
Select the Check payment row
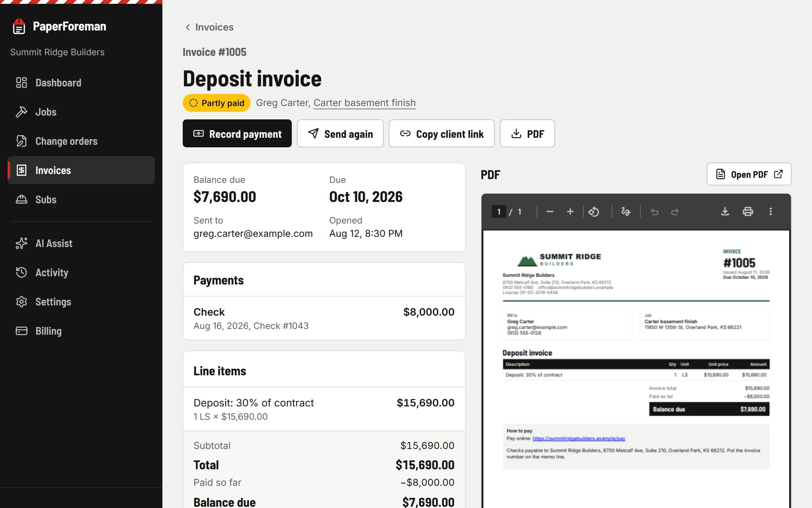pyautogui.click(x=324, y=318)
